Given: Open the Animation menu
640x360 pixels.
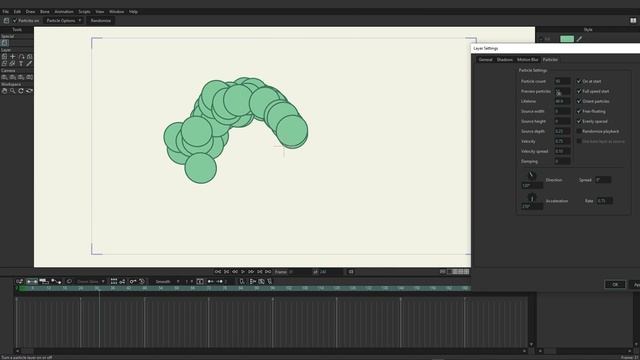Looking at the screenshot, I should (64, 12).
